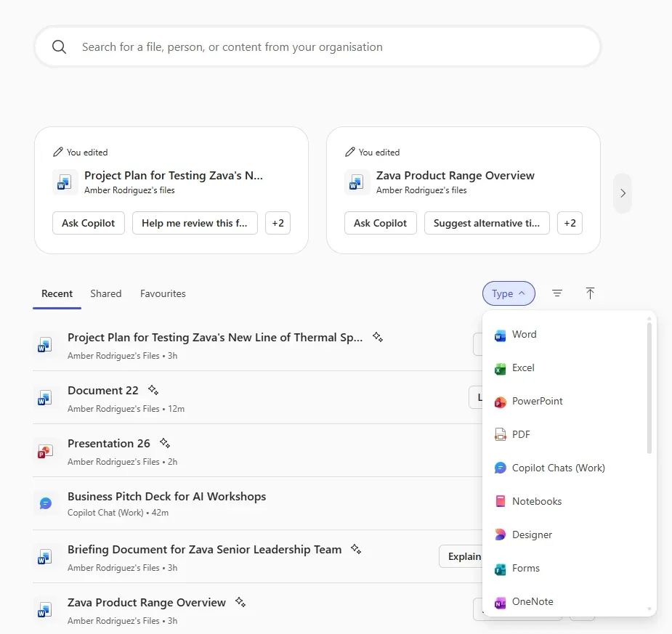672x634 pixels.
Task: Switch to the Favourites tab
Action: tap(163, 293)
